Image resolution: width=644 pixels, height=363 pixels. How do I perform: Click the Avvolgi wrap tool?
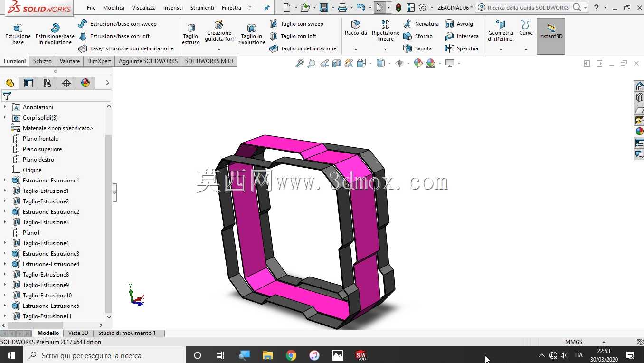(460, 24)
